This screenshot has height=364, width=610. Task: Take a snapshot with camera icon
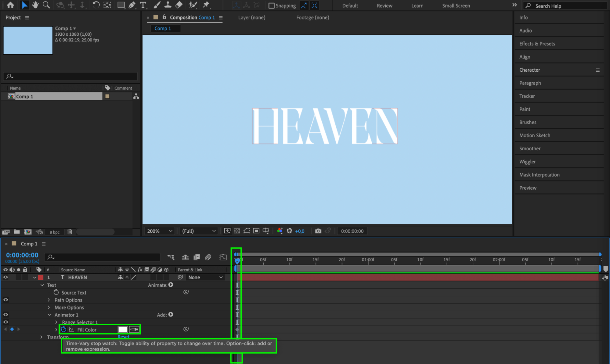[x=318, y=231]
